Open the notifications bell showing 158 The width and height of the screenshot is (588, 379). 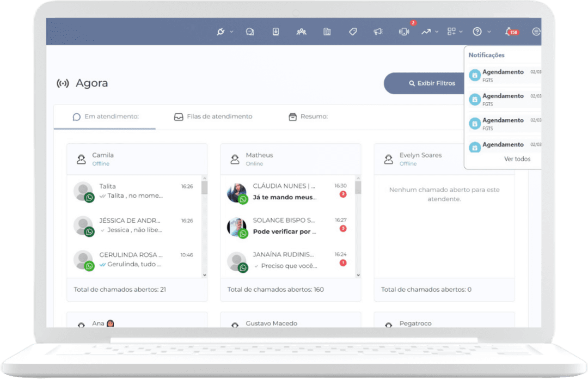click(x=511, y=32)
